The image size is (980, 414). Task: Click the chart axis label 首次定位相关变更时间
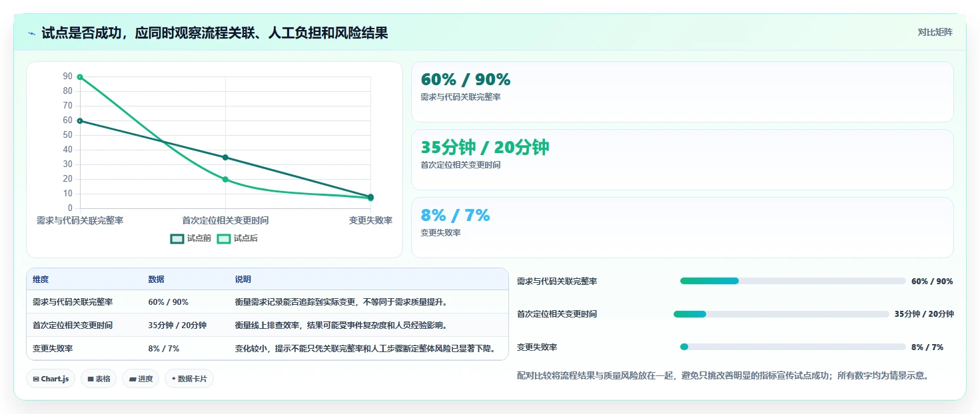click(x=225, y=220)
